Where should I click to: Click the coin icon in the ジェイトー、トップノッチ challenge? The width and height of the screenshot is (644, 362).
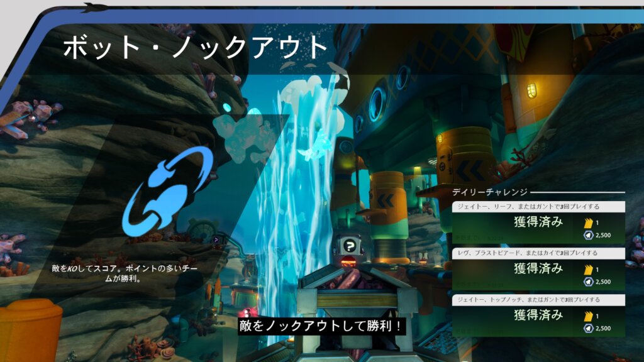589,328
